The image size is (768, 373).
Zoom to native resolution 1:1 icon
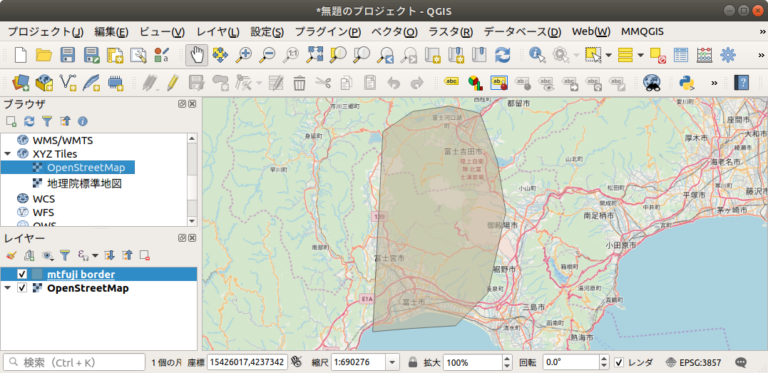point(292,54)
